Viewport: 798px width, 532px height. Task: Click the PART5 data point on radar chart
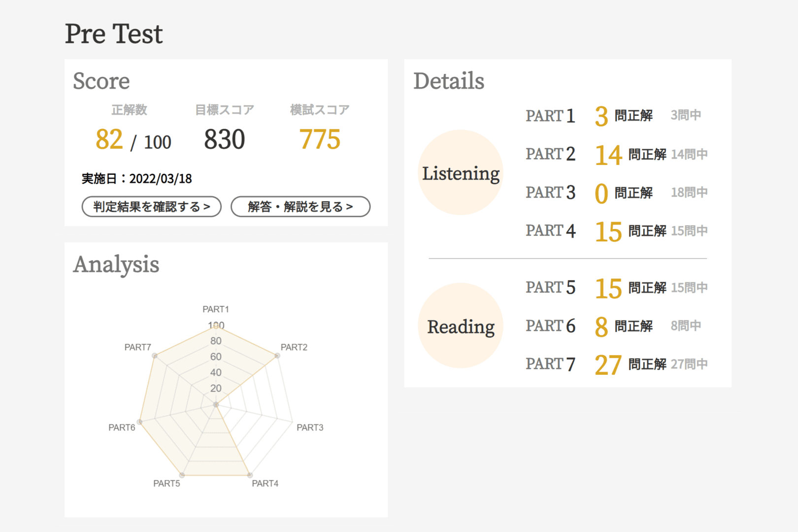click(182, 475)
